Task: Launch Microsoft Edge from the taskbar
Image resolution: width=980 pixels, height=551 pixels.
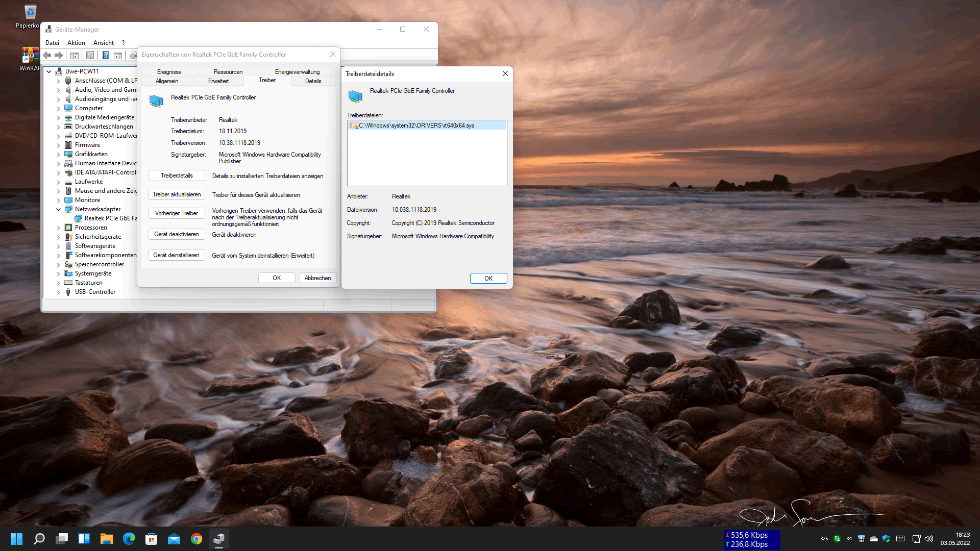Action: click(x=129, y=539)
